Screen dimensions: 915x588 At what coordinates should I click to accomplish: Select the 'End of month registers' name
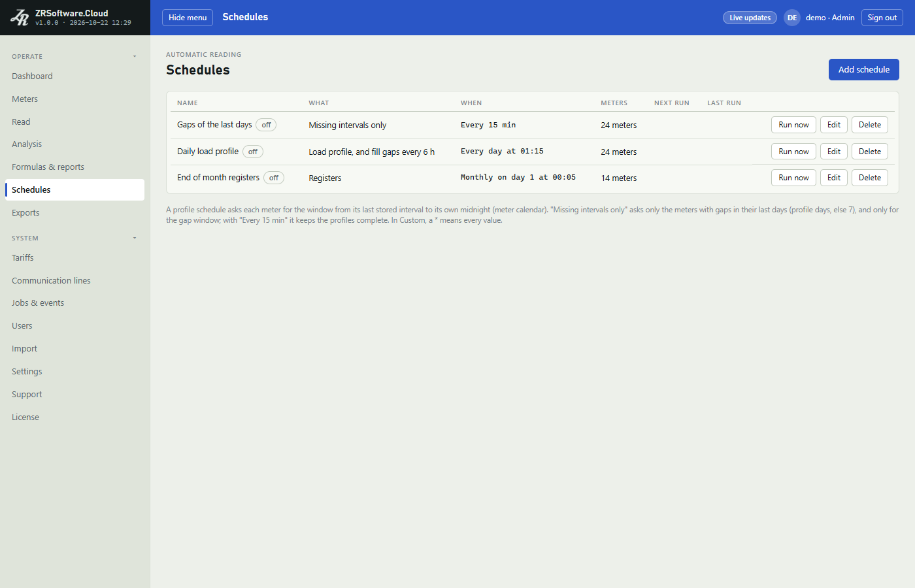point(218,178)
